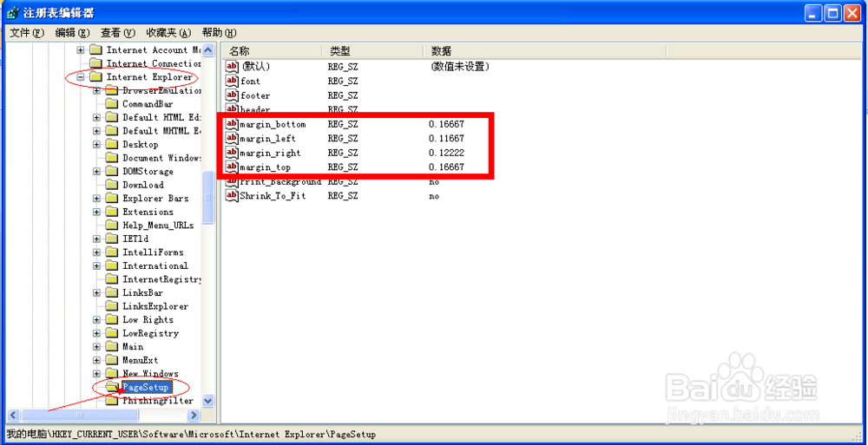Viewport: 868px width, 445px height.
Task: Click the 0.11667 data value
Action: coord(446,139)
